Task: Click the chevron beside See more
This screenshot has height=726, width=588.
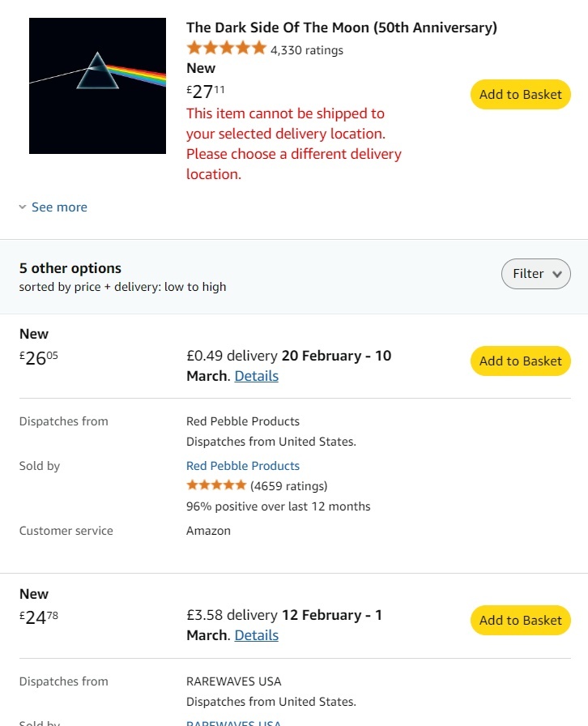Action: coord(22,207)
